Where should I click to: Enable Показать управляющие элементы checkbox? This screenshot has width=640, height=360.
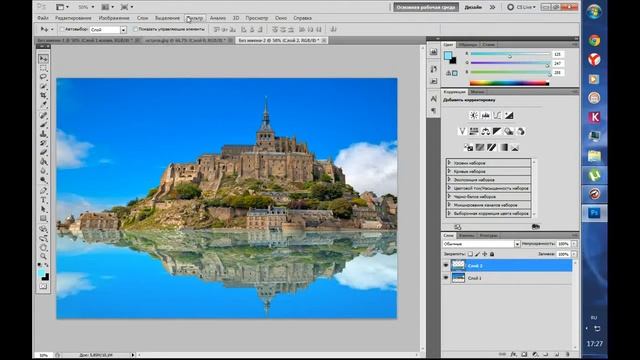[136, 29]
